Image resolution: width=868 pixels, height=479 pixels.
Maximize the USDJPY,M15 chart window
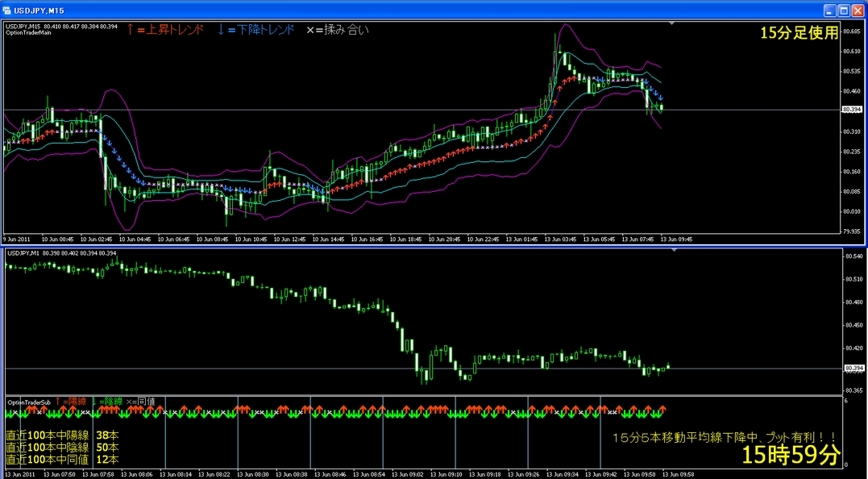coord(843,10)
